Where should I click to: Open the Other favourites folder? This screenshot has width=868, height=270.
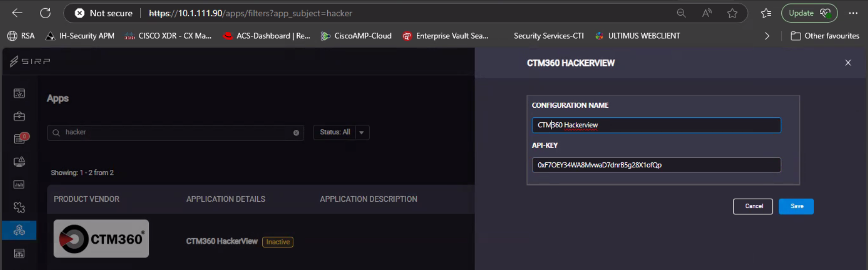[x=825, y=36]
